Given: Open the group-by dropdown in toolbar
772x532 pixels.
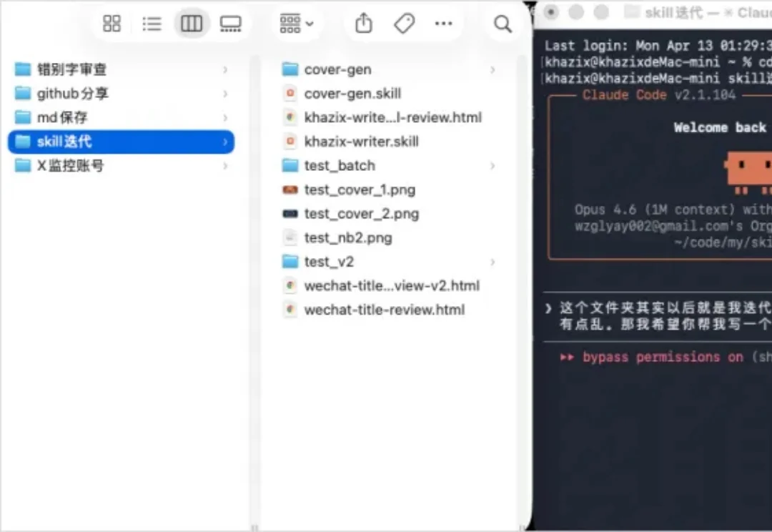Looking at the screenshot, I should (x=297, y=24).
